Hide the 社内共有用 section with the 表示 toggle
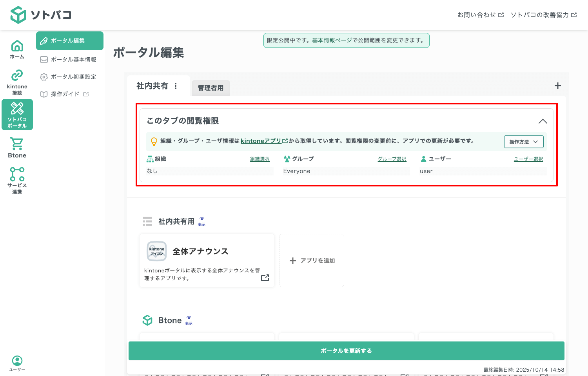This screenshot has width=588, height=376. pos(201,221)
